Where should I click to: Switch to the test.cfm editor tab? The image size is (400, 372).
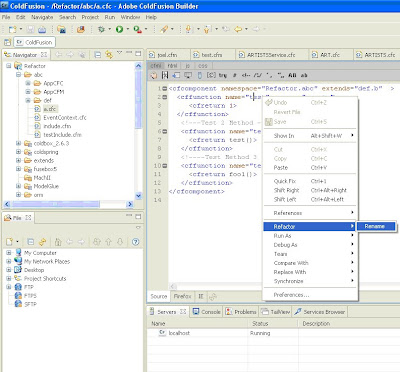click(x=212, y=55)
